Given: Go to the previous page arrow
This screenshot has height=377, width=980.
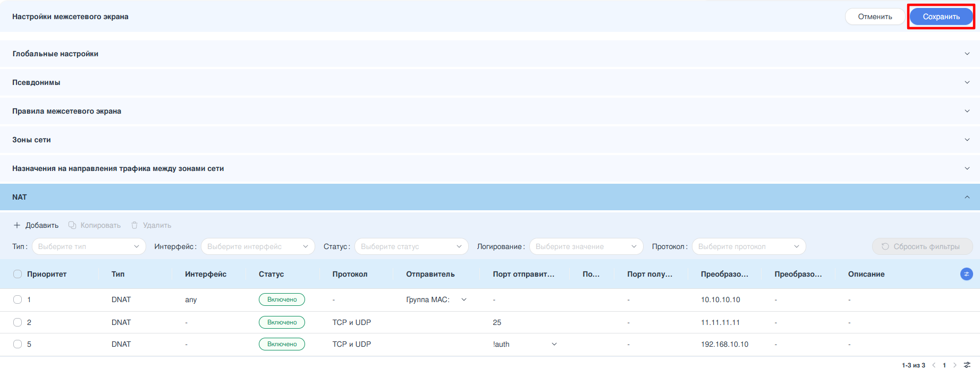Looking at the screenshot, I should coord(934,365).
